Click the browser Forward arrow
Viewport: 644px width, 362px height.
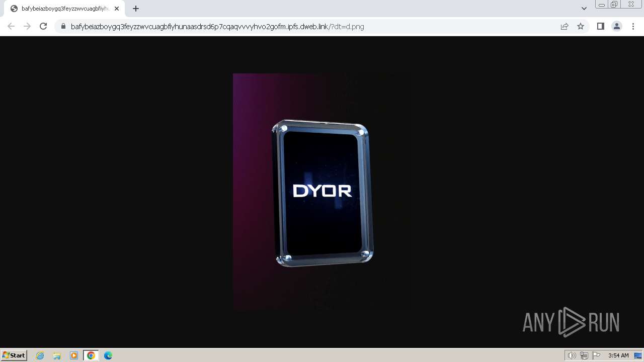27,26
